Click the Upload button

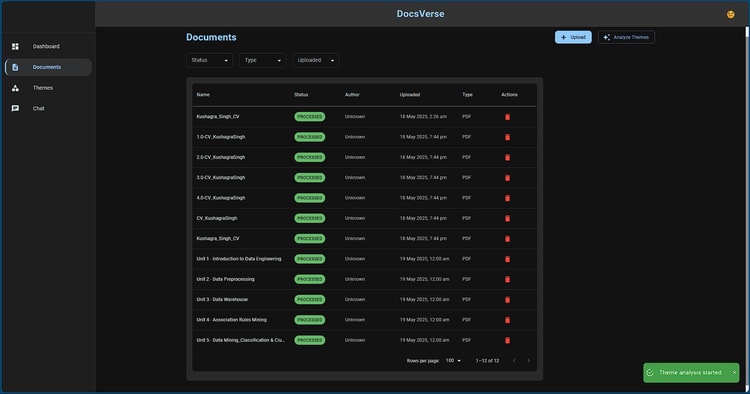pos(573,37)
